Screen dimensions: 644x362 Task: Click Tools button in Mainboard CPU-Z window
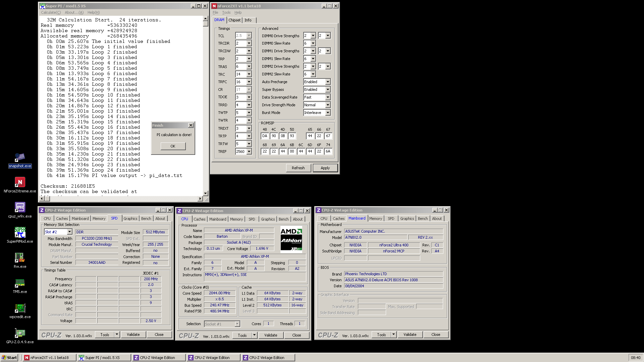point(381,335)
